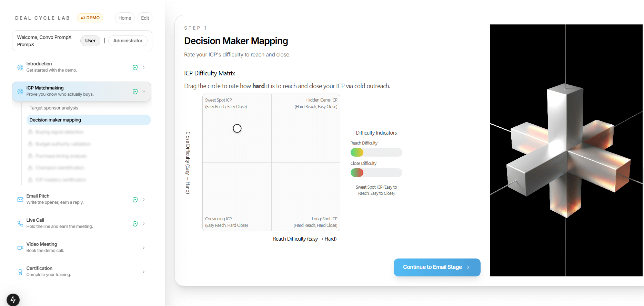644x306 pixels.
Task: Click the lock icon for Purchase timing analysis
Action: tap(30, 156)
